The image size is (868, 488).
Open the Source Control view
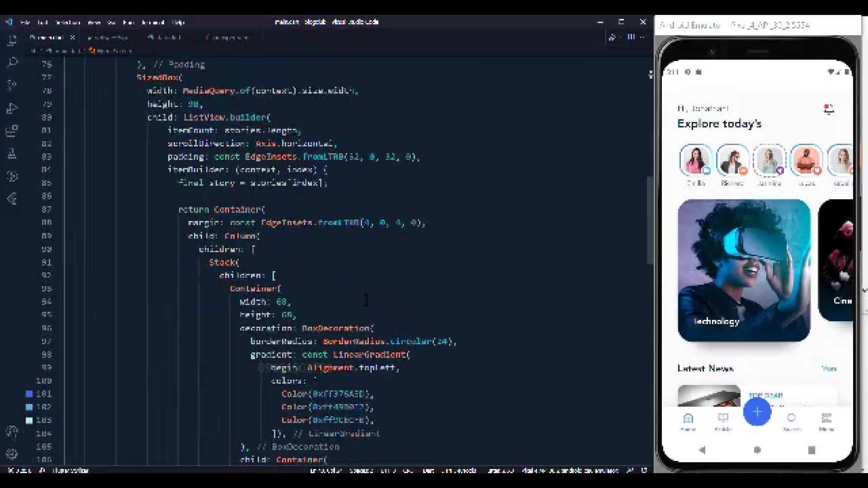point(12,85)
